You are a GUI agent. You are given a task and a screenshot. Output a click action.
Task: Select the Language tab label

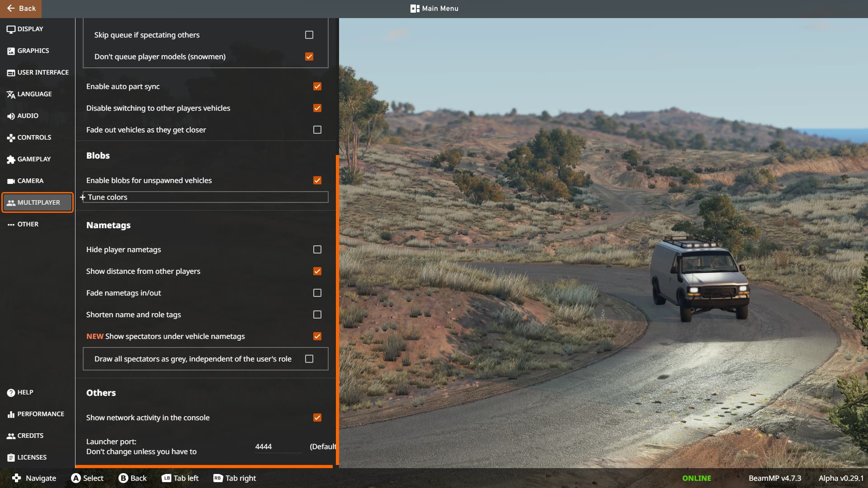click(x=34, y=94)
